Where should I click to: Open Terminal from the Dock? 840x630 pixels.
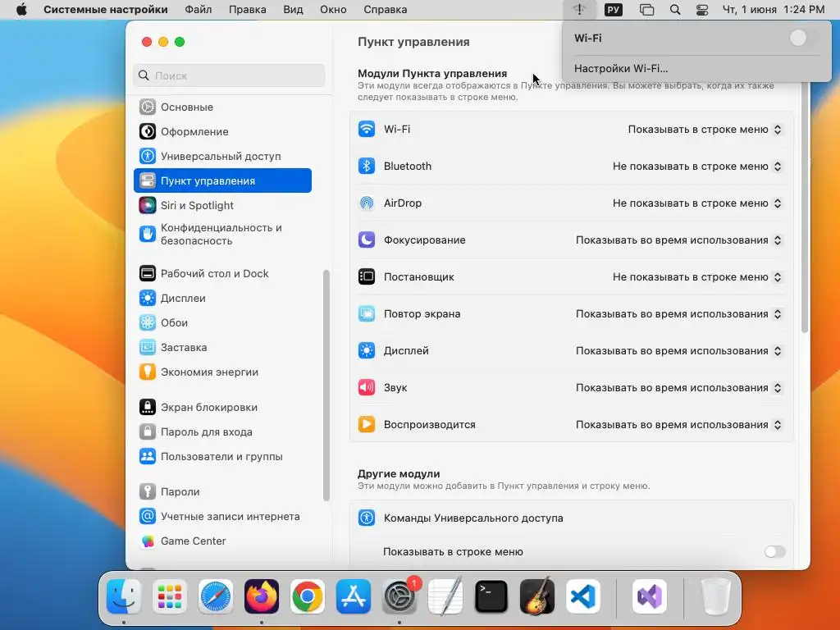(x=491, y=596)
